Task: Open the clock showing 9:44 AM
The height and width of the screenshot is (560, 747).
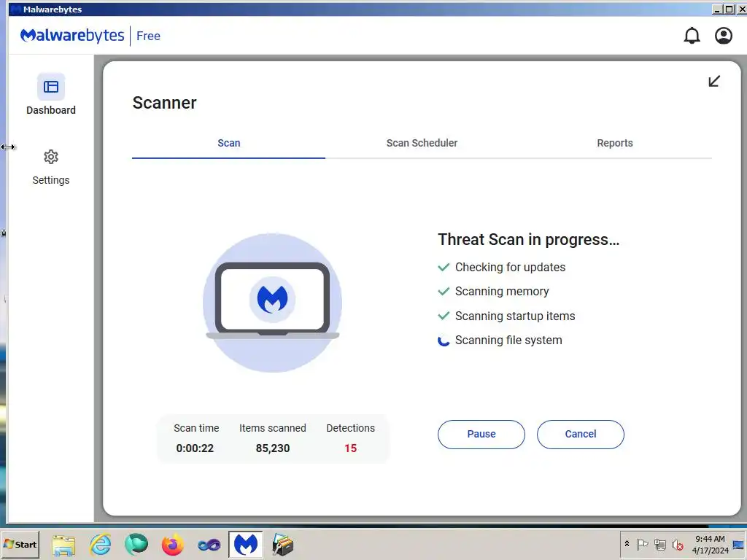Action: point(710,544)
